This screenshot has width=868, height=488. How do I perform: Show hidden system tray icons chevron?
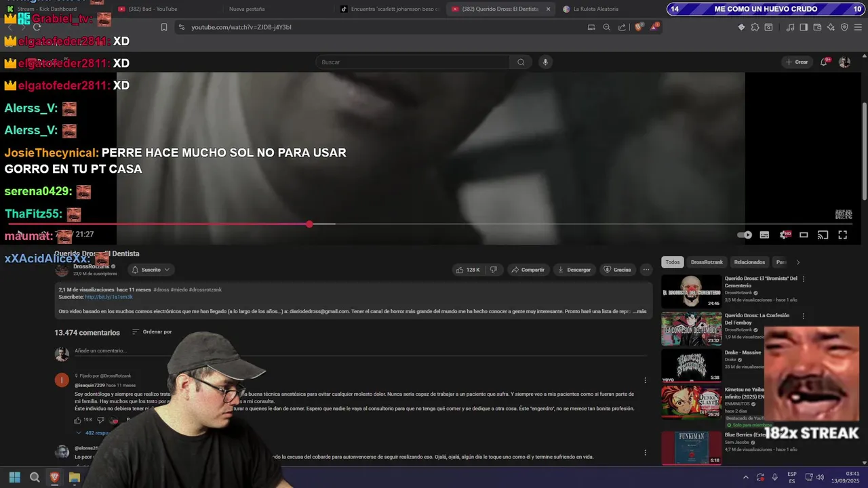click(x=745, y=477)
